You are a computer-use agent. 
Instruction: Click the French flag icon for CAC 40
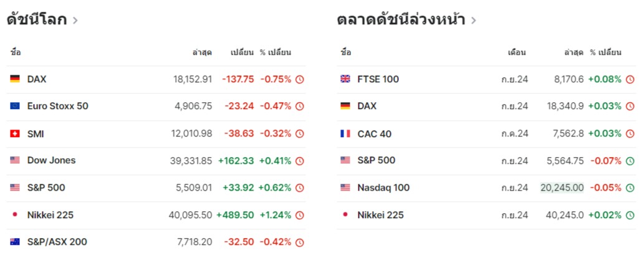click(x=345, y=133)
